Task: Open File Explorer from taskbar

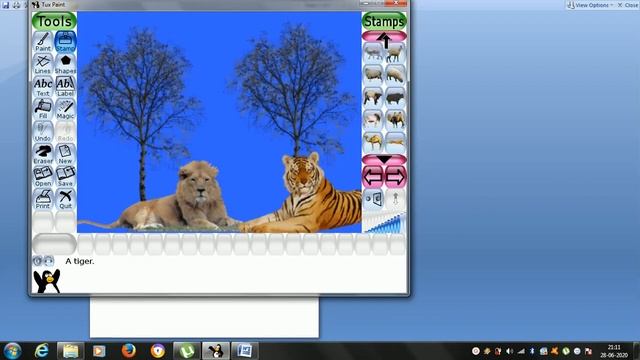Action: (x=70, y=351)
